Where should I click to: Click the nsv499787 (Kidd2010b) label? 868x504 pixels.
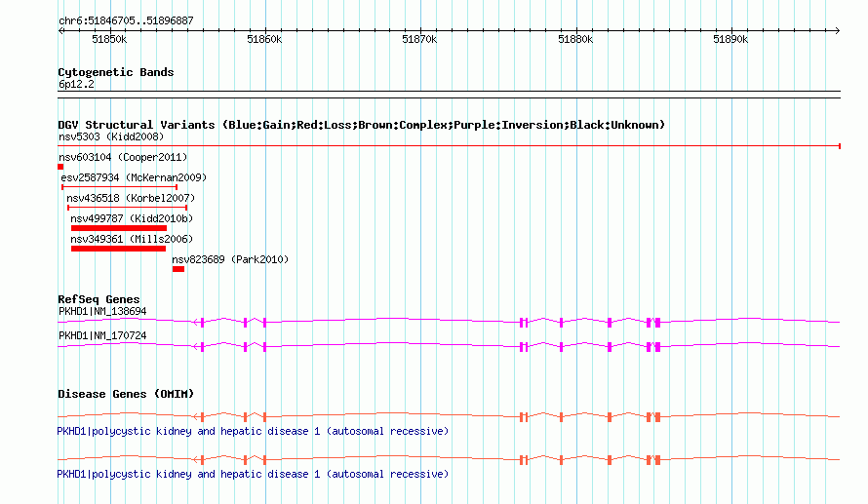click(x=132, y=218)
